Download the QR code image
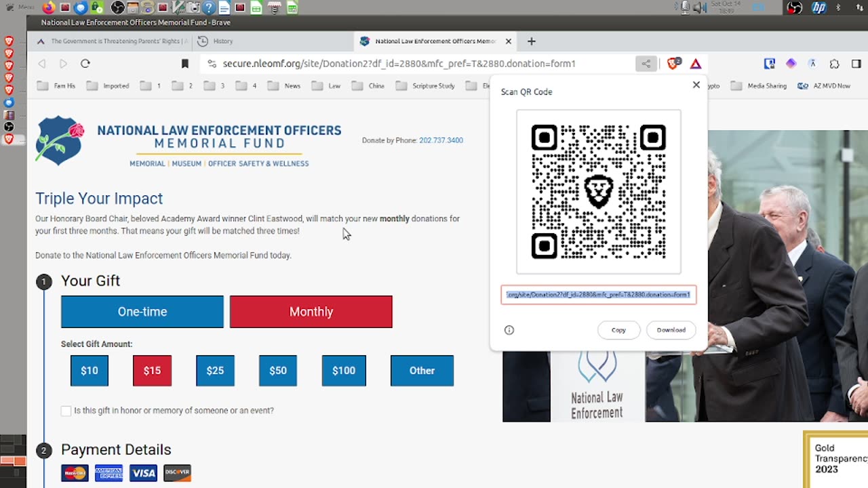868x488 pixels. coord(671,330)
